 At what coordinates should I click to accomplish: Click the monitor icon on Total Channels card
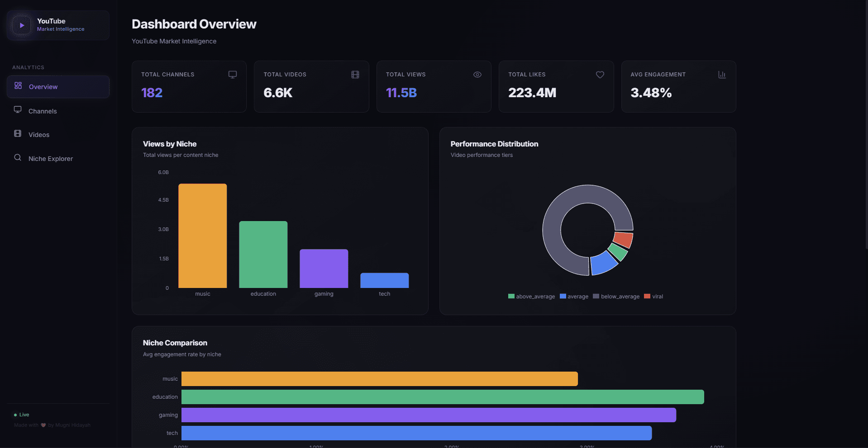233,75
